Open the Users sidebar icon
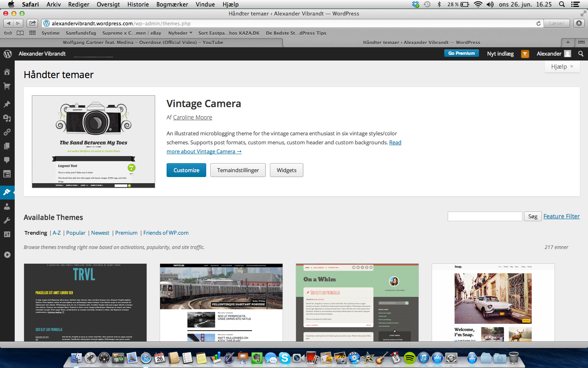588x368 pixels. (7, 206)
